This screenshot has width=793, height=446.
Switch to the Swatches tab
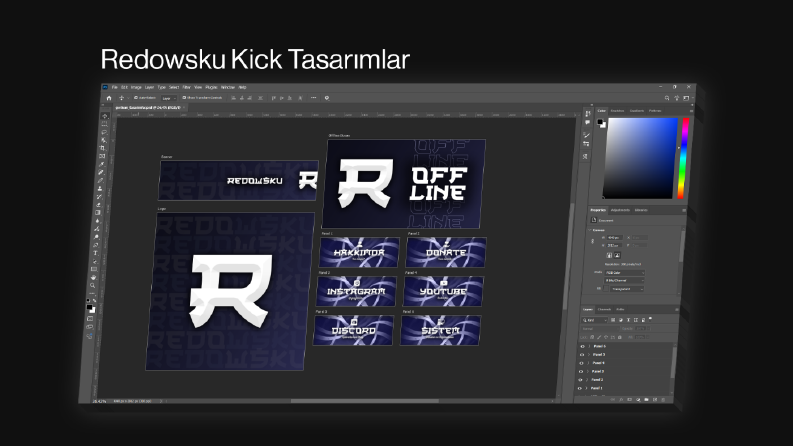click(617, 111)
